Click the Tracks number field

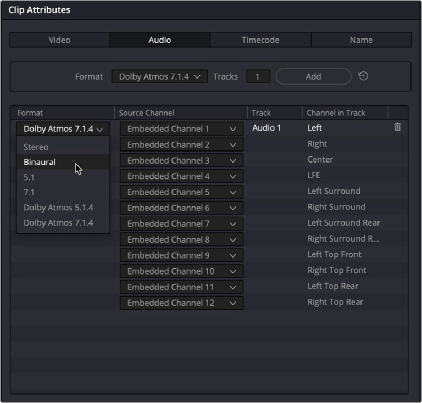[x=258, y=77]
